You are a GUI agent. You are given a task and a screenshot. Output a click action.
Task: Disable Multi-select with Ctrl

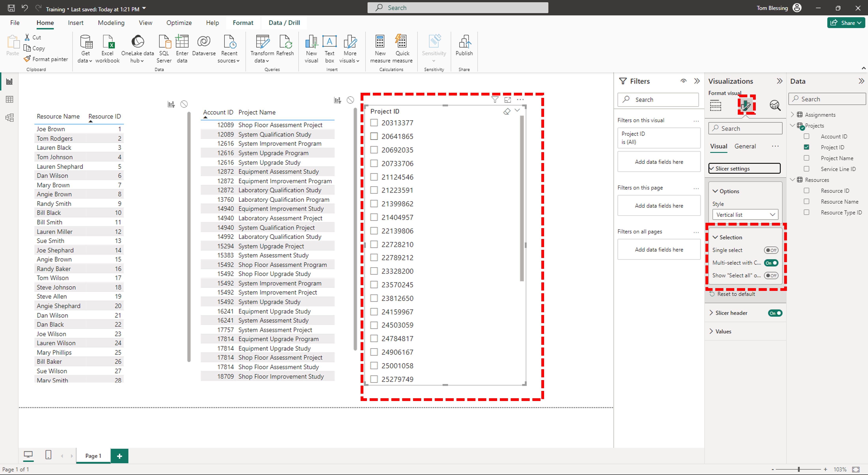point(771,263)
